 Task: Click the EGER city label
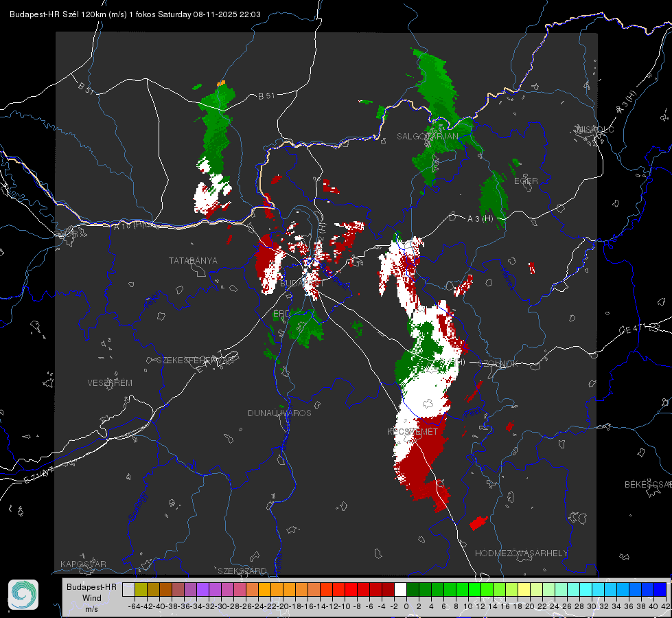tap(526, 181)
